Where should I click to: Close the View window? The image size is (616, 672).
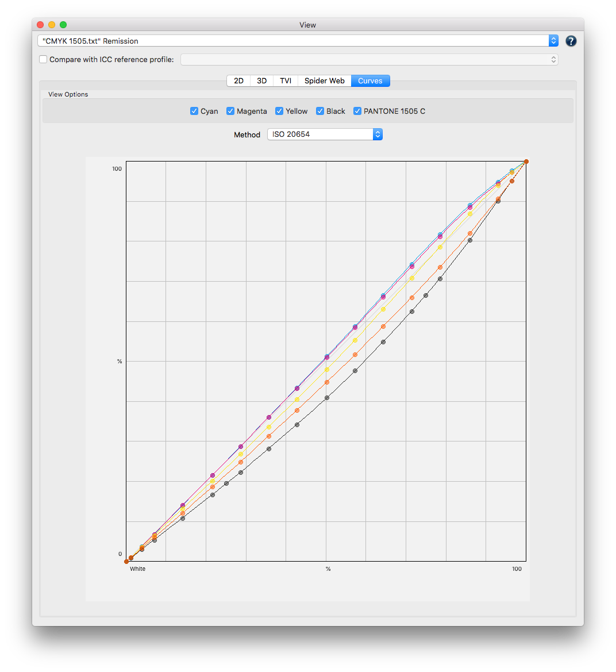(40, 25)
